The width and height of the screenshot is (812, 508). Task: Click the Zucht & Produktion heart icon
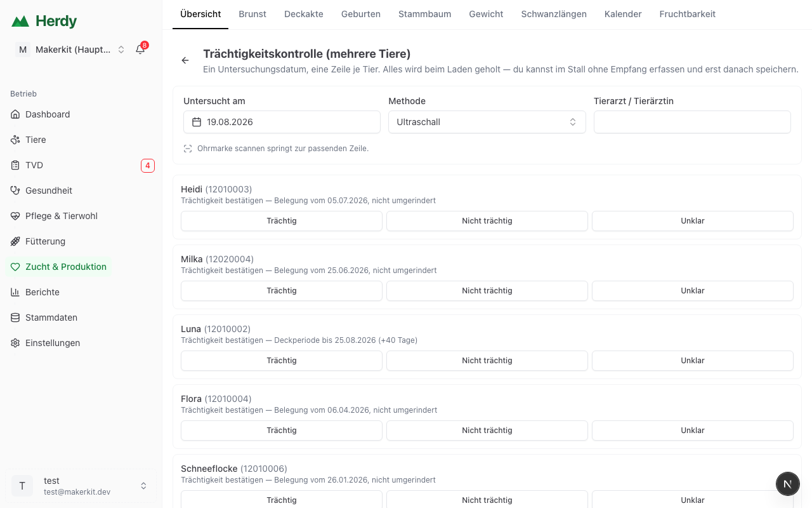tap(15, 267)
